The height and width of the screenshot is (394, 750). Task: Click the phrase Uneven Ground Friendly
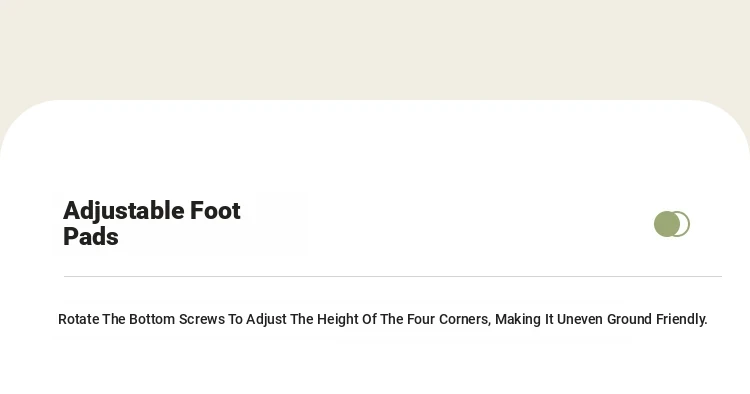pyautogui.click(x=632, y=319)
